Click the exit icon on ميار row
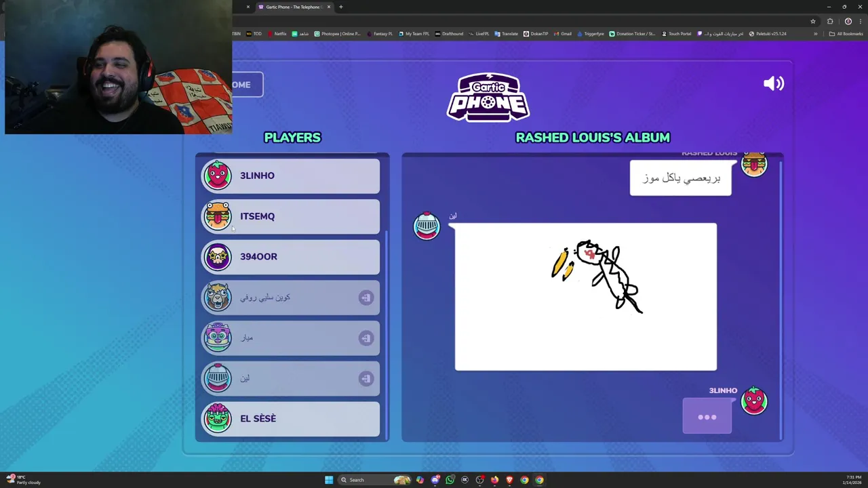868x488 pixels. pyautogui.click(x=366, y=338)
